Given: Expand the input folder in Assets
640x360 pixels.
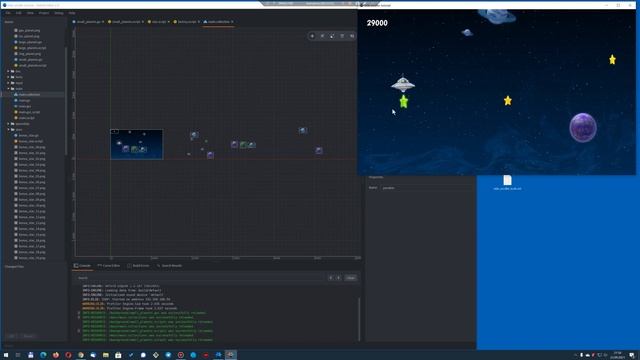Looking at the screenshot, I should click(x=9, y=83).
